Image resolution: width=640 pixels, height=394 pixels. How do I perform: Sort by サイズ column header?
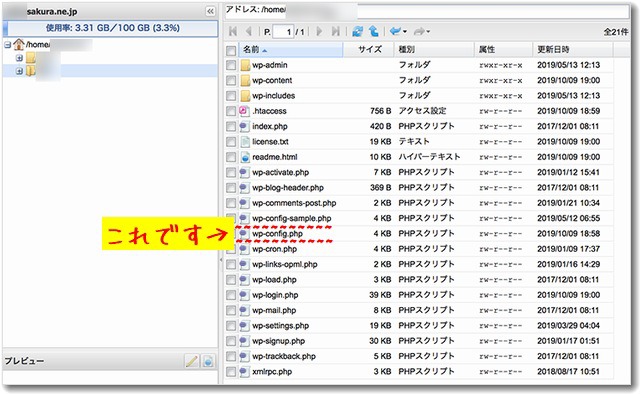coord(369,50)
